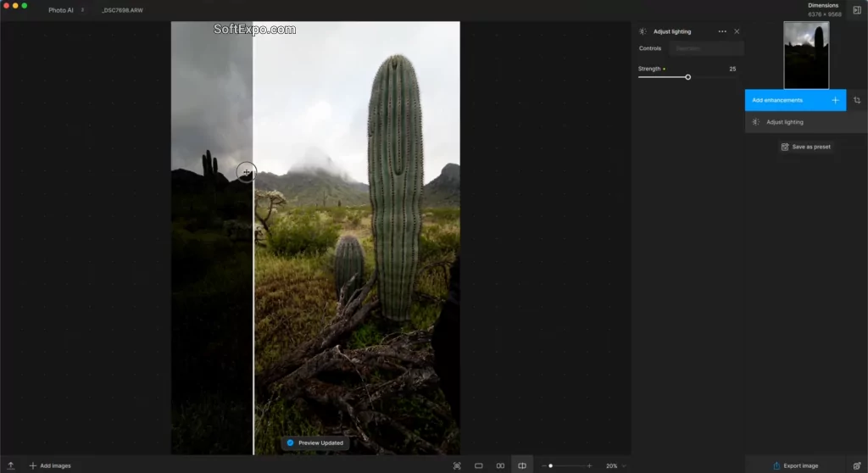
Task: Enable the face/subject focus view icon
Action: coord(457,466)
